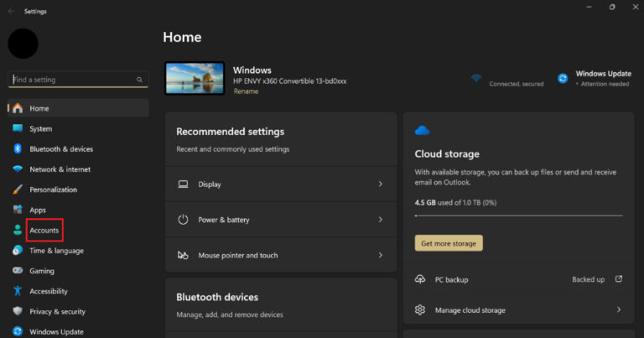Expand the Display recommended setting
Viewport: 644px width, 338px height.
[380, 184]
